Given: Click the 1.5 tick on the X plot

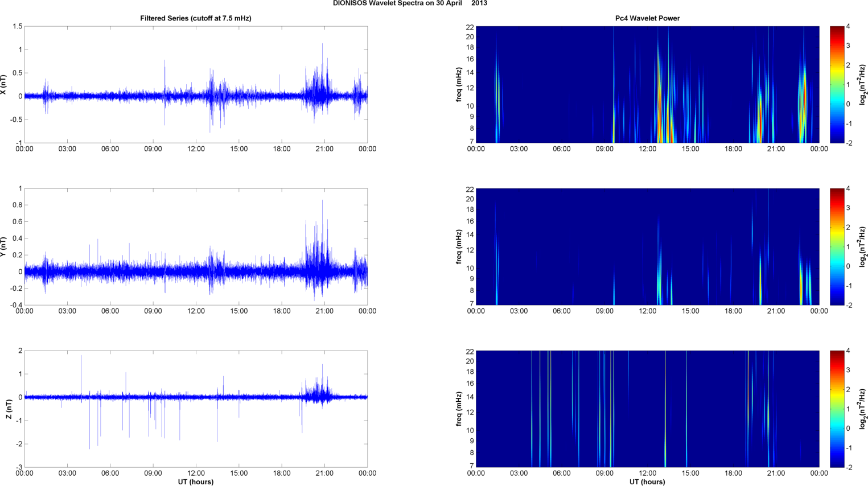Looking at the screenshot, I should tap(17, 27).
